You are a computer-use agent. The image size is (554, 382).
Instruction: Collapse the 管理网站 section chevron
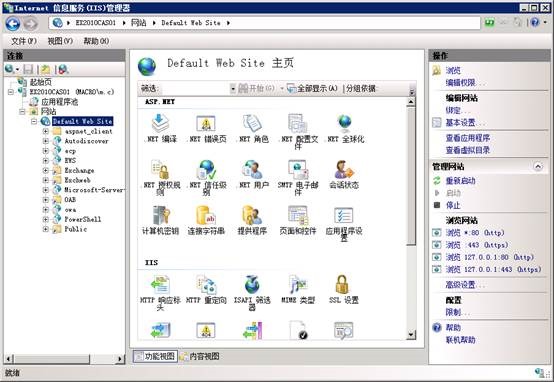tap(538, 166)
